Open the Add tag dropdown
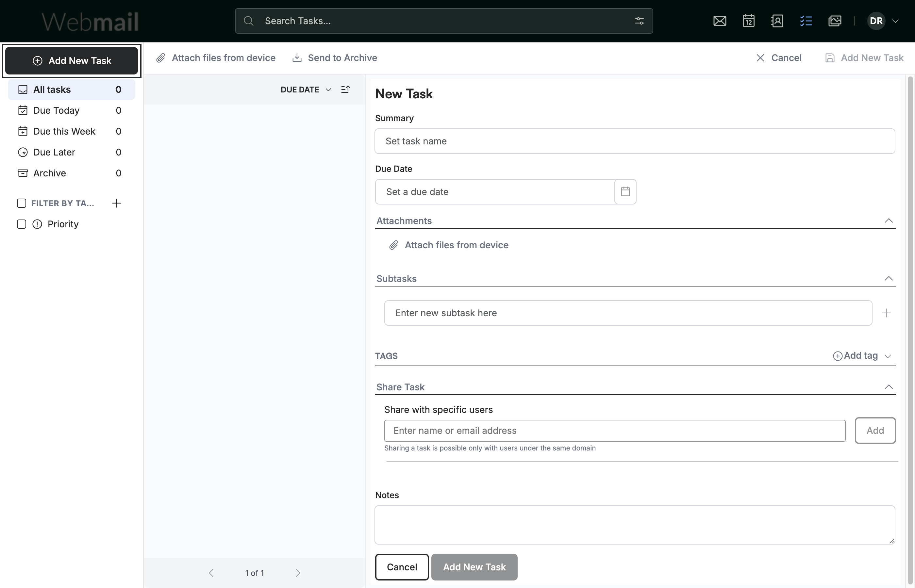 pyautogui.click(x=862, y=356)
